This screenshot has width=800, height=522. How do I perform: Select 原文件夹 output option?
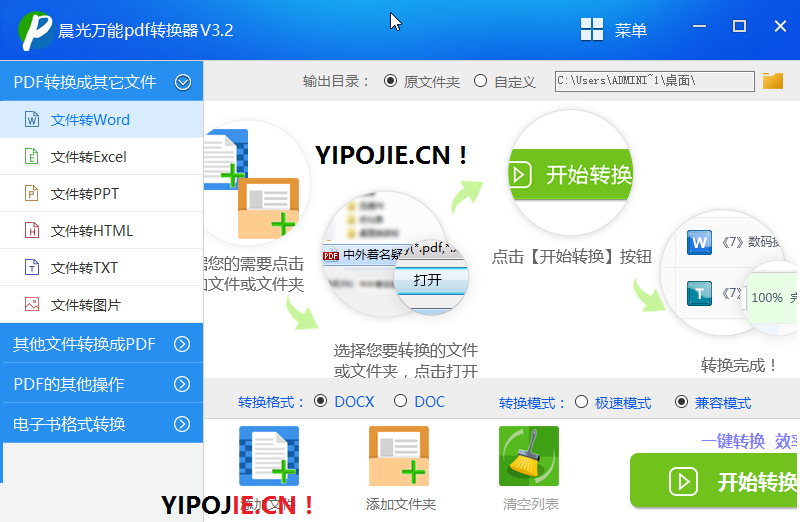[390, 81]
